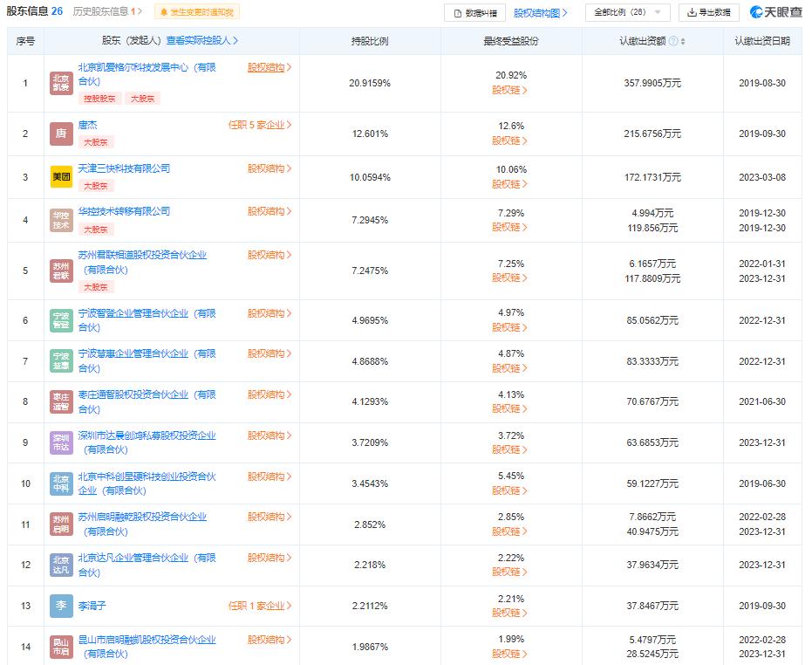Click 导出数据 button

click(708, 12)
